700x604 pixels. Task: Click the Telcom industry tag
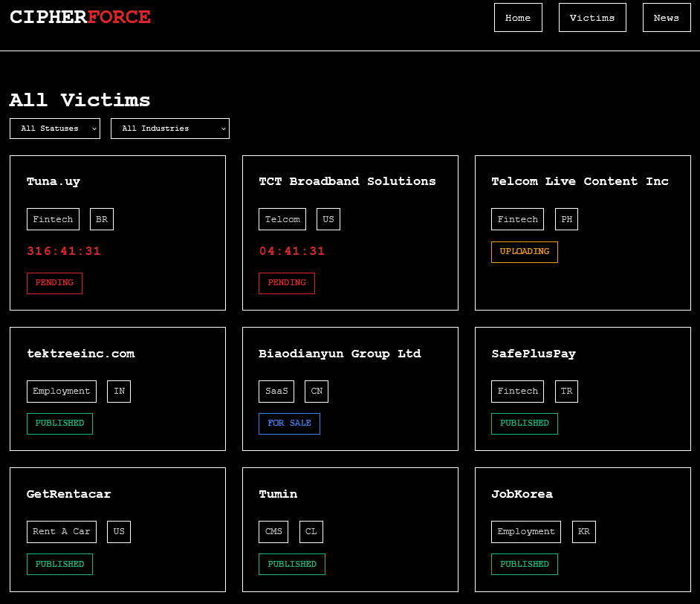point(282,218)
